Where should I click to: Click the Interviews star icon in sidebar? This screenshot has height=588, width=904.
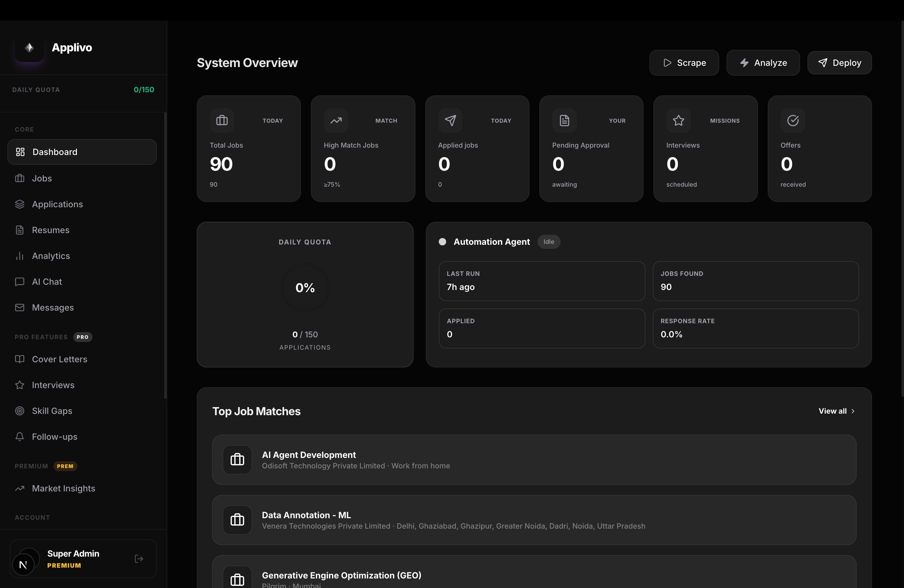click(20, 385)
